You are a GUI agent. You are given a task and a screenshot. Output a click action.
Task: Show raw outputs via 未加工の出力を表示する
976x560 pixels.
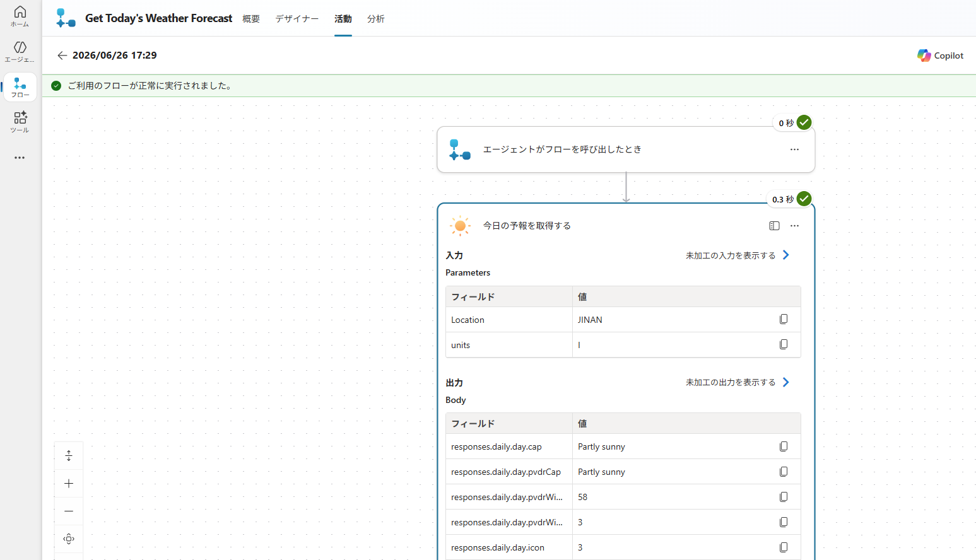point(731,382)
